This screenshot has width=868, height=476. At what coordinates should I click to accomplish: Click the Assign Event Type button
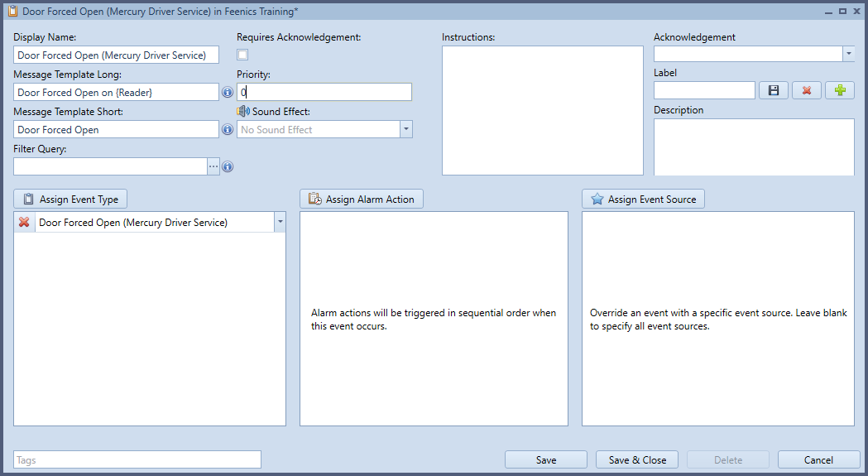[70, 199]
